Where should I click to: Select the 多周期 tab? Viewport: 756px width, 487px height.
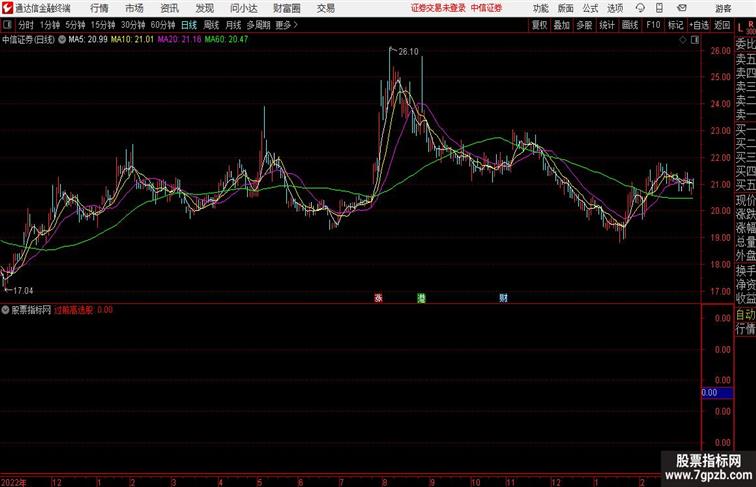coord(258,25)
